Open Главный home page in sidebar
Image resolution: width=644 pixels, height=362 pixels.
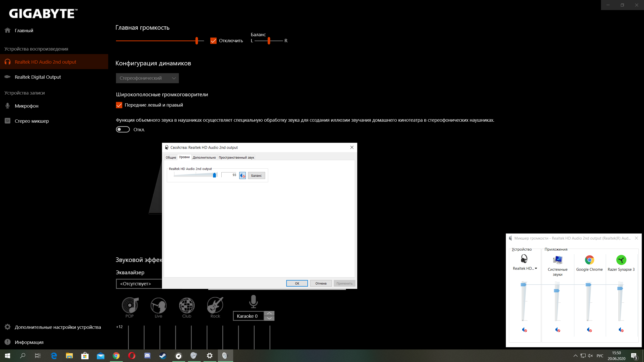54,30
